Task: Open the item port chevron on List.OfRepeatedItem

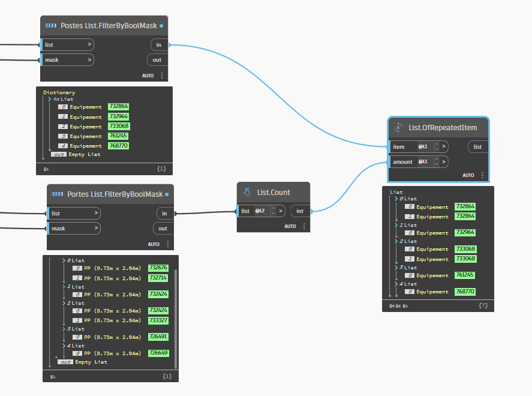Action: coord(443,146)
